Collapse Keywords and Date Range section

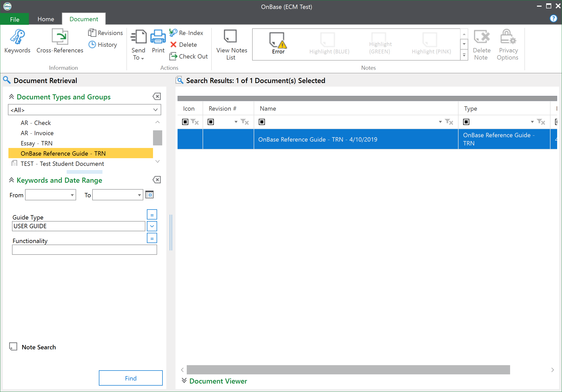(11, 180)
